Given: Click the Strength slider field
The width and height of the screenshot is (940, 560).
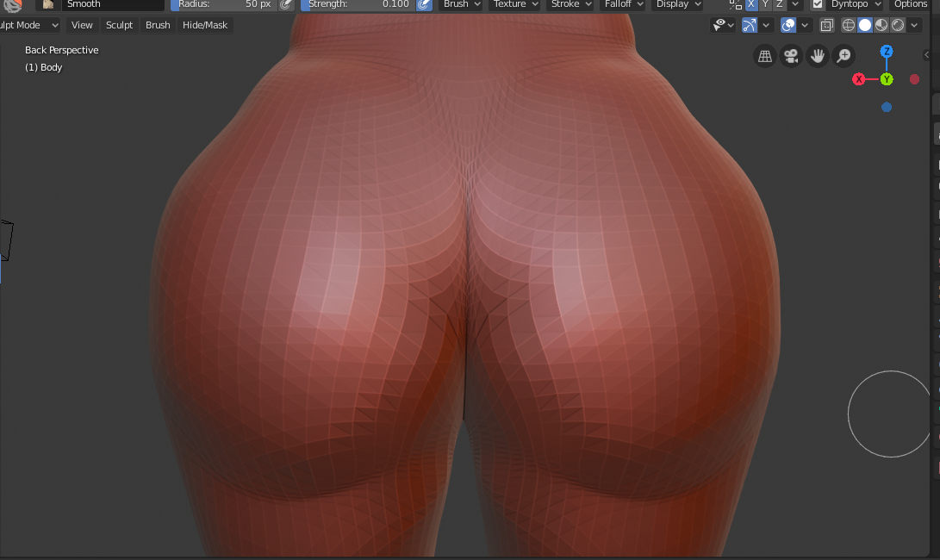Looking at the screenshot, I should tap(358, 4).
